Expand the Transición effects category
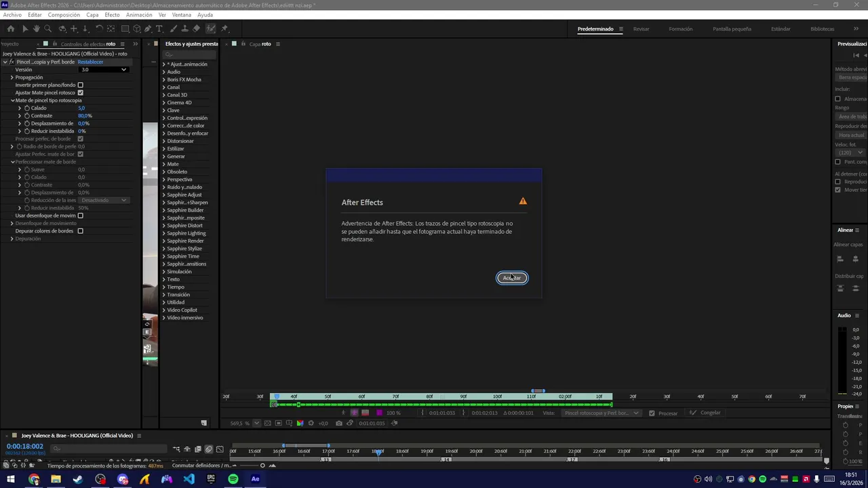This screenshot has height=488, width=868. coord(163,295)
